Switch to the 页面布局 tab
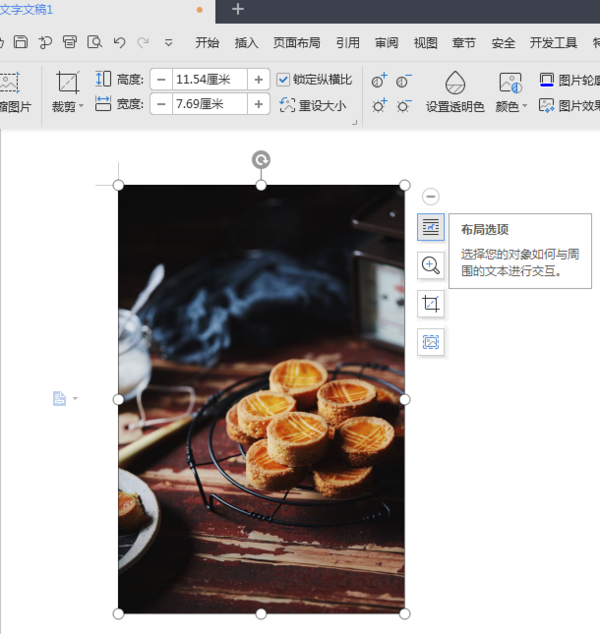 [297, 42]
